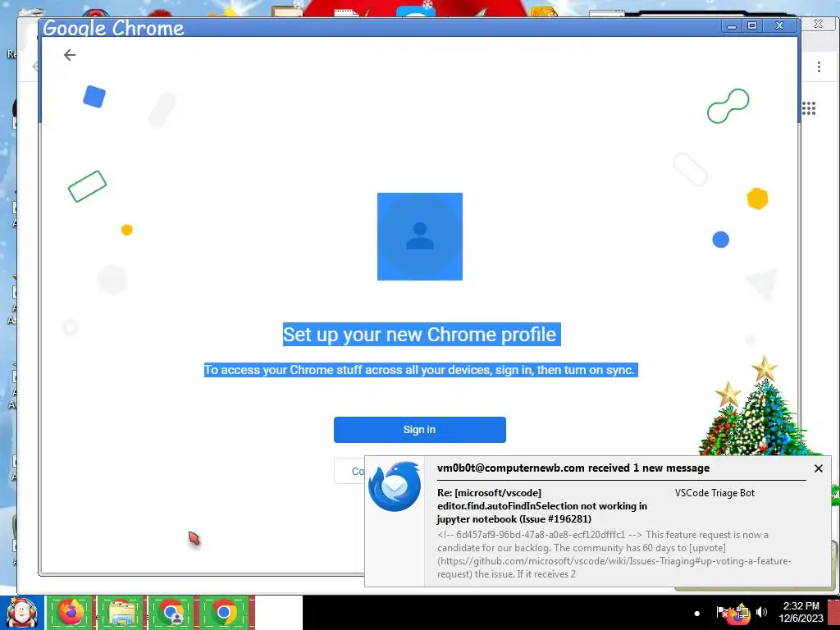Open the volume speaker tray icon
This screenshot has width=840, height=630.
761,612
